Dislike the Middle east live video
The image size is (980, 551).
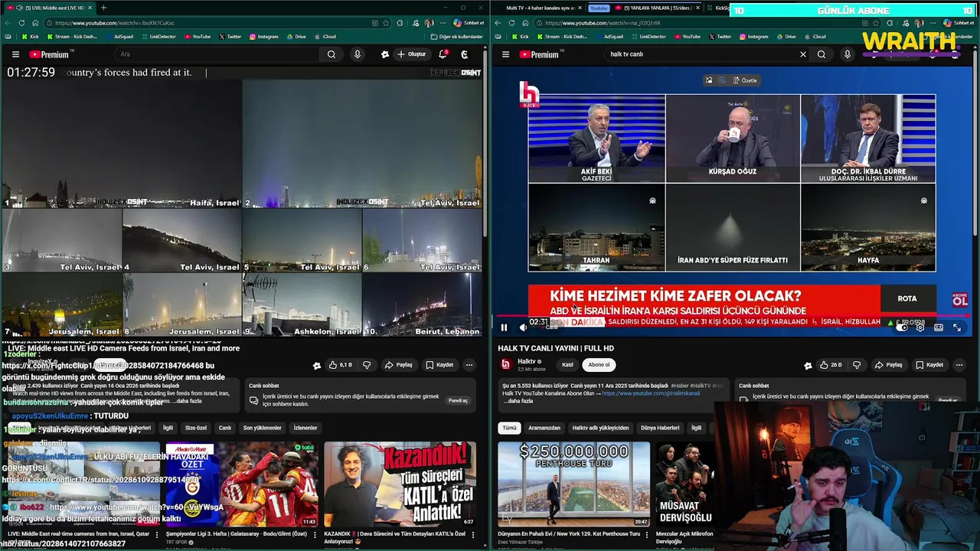(x=367, y=365)
